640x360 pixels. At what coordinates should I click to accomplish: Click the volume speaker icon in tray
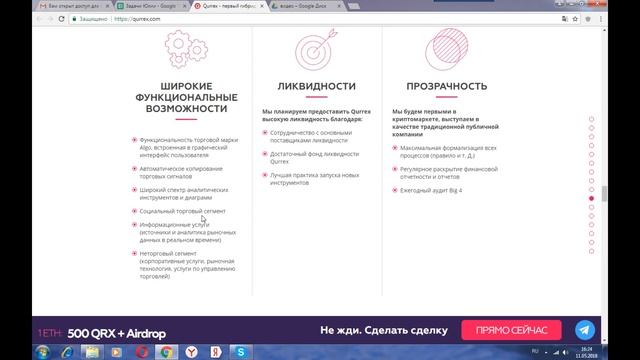click(x=565, y=352)
